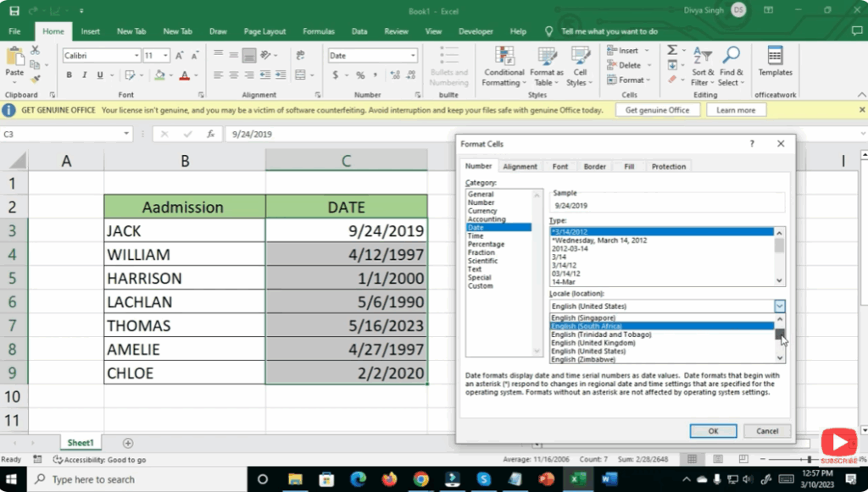Open Excel from the Windows taskbar
Screen dimensions: 868x492
pos(577,479)
